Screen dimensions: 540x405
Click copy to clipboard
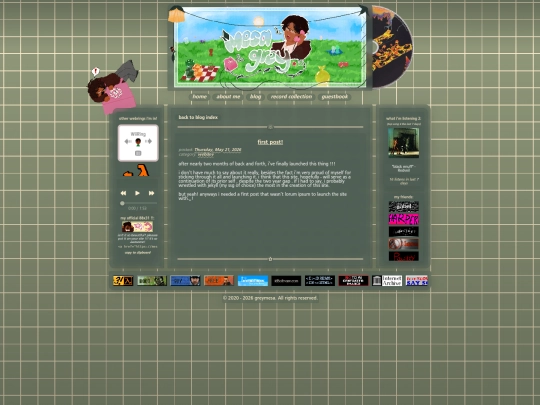(x=138, y=252)
